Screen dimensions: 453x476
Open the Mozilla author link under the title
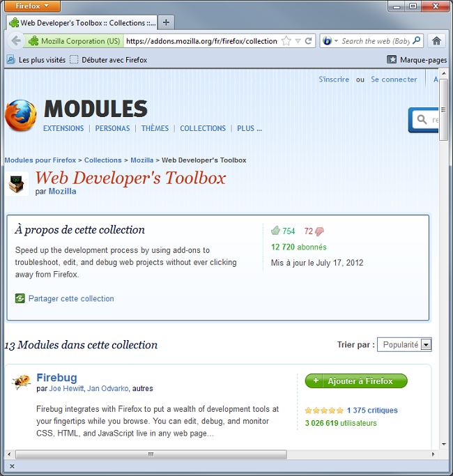click(x=62, y=191)
